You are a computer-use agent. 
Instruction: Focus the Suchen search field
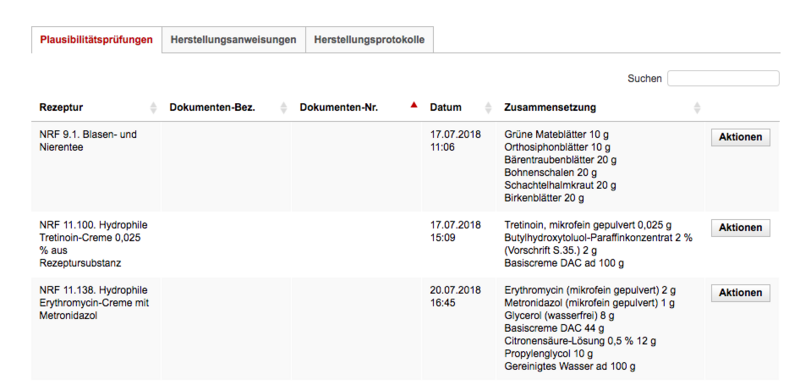click(723, 79)
